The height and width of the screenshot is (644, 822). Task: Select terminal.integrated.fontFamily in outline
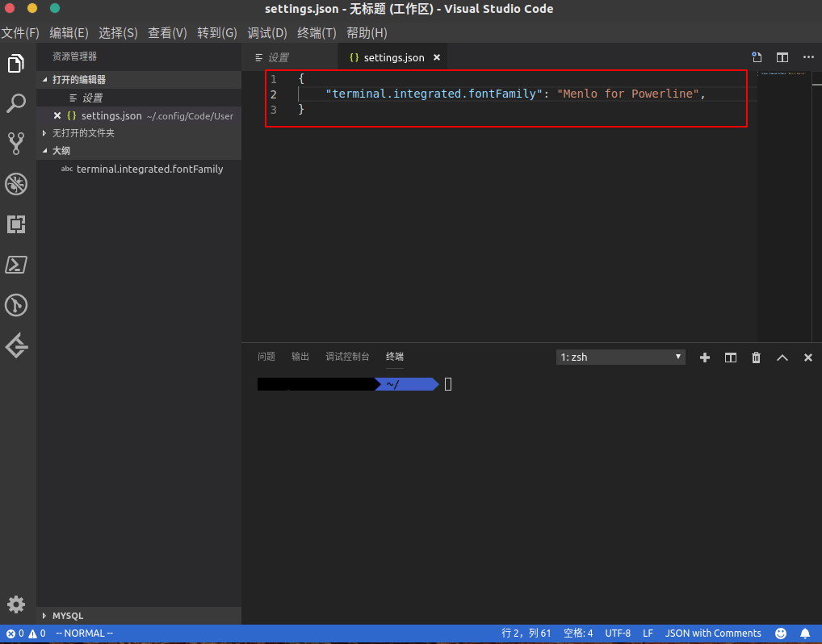[x=139, y=169]
